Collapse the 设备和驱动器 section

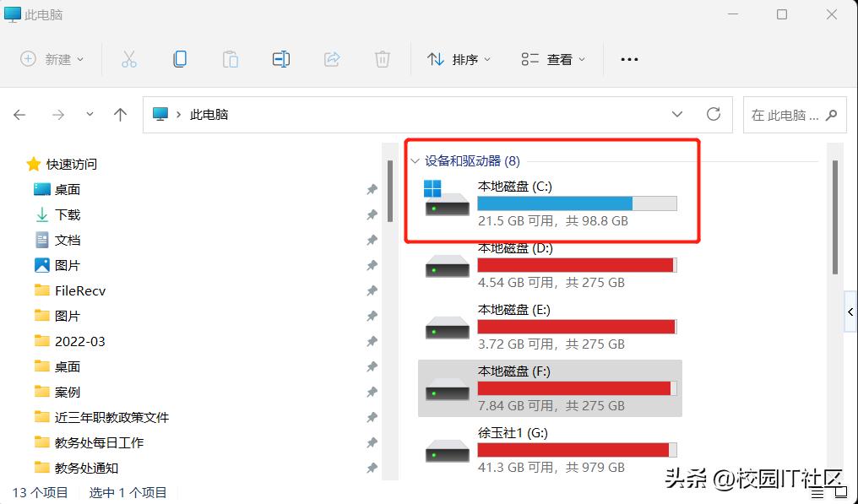click(x=414, y=160)
